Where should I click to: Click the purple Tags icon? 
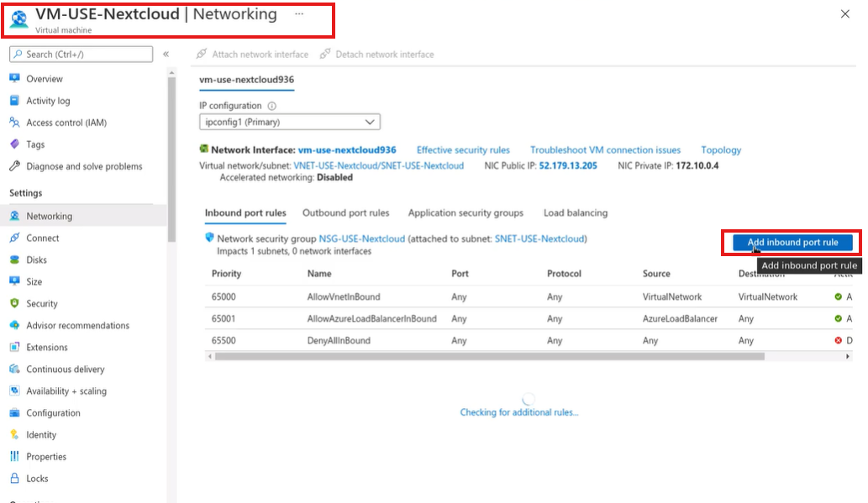[15, 144]
